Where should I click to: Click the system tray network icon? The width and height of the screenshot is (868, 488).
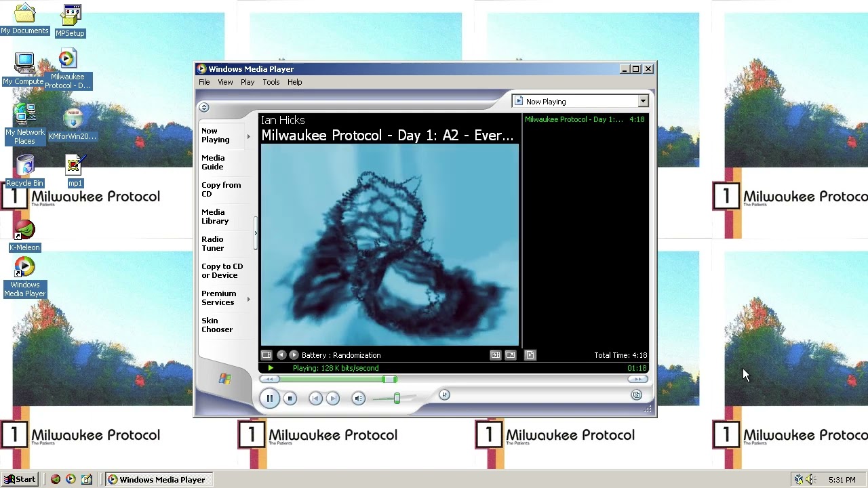pyautogui.click(x=799, y=480)
